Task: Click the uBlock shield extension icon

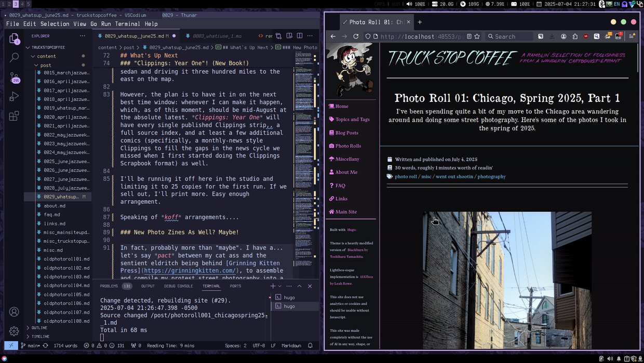Action: (x=586, y=36)
